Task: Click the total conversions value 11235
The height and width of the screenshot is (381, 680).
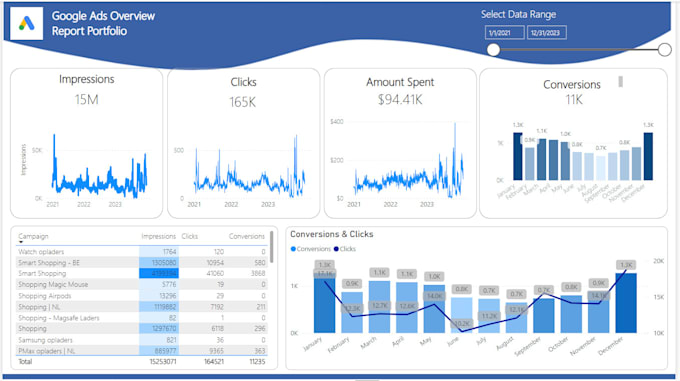Action: tap(257, 361)
